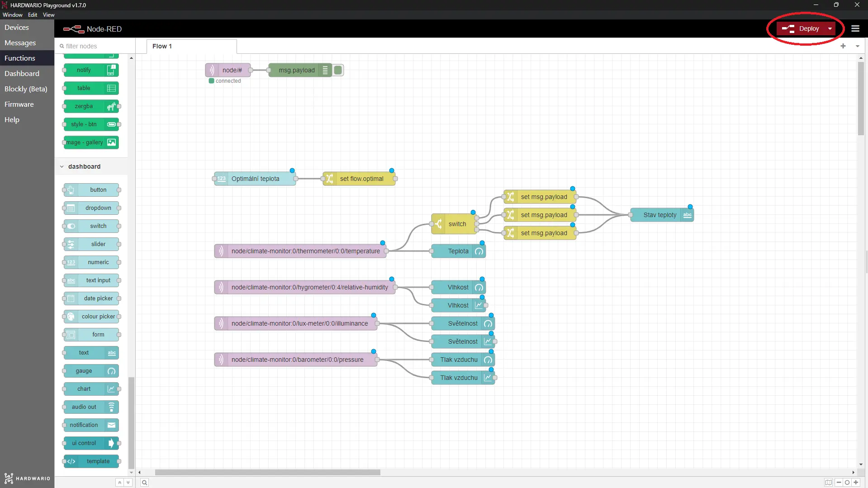868x488 pixels.
Task: Select the button palette node
Action: 91,190
